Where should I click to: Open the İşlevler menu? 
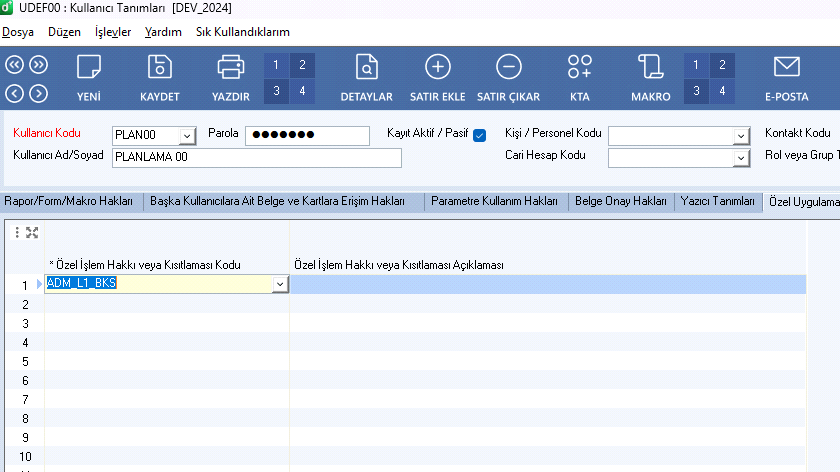click(112, 32)
